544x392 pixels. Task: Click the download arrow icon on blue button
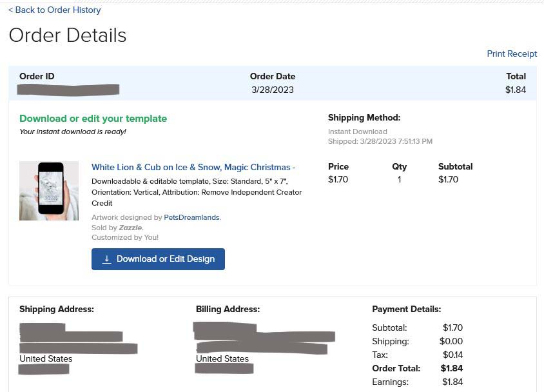pos(107,259)
